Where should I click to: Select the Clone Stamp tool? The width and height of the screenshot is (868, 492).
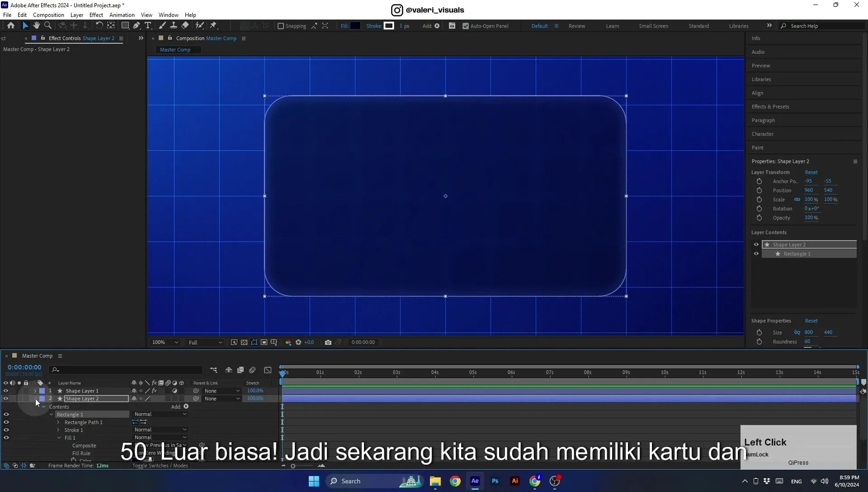(173, 26)
